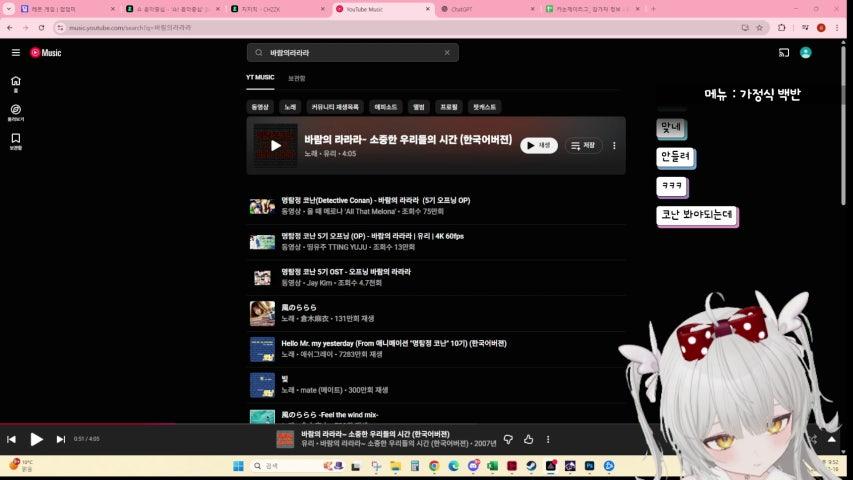This screenshot has width=853, height=480.
Task: Filter results by 앨범 chip
Action: [x=418, y=107]
